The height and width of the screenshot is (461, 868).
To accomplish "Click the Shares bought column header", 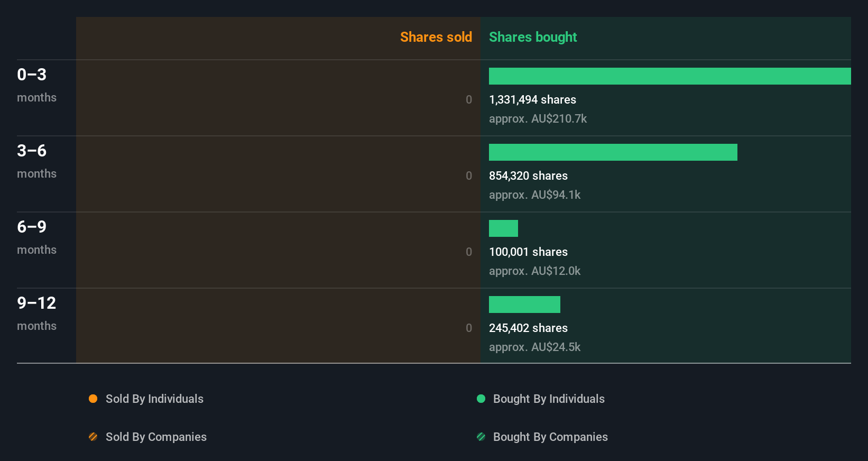I will [x=533, y=37].
